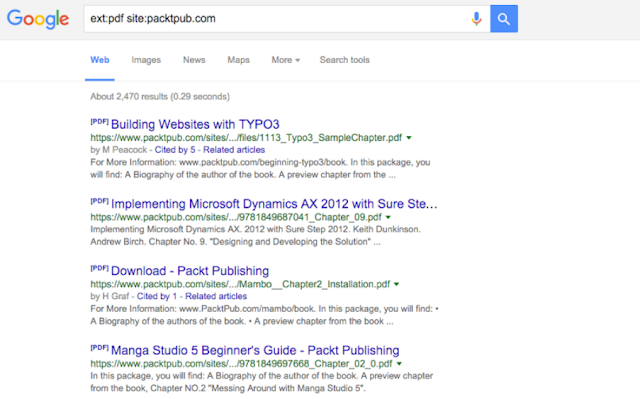Expand the More dropdown menu
Image resolution: width=640 pixels, height=399 pixels.
point(285,60)
